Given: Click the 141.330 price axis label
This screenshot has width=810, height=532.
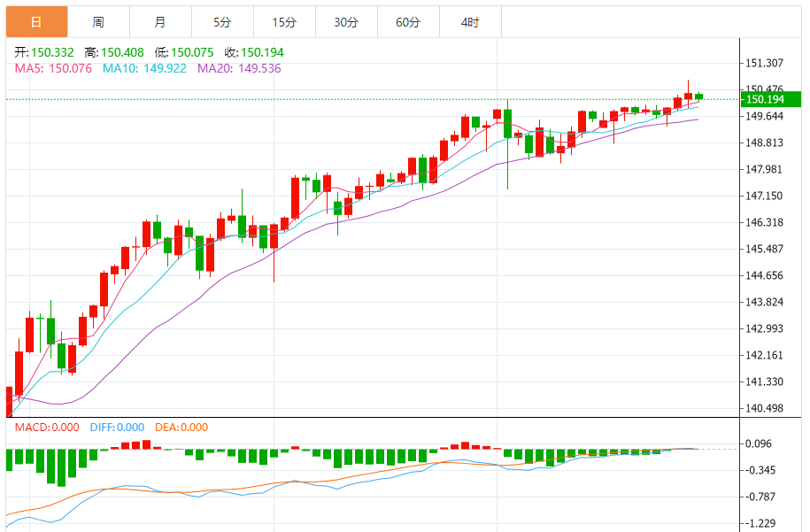Looking at the screenshot, I should pos(764,382).
